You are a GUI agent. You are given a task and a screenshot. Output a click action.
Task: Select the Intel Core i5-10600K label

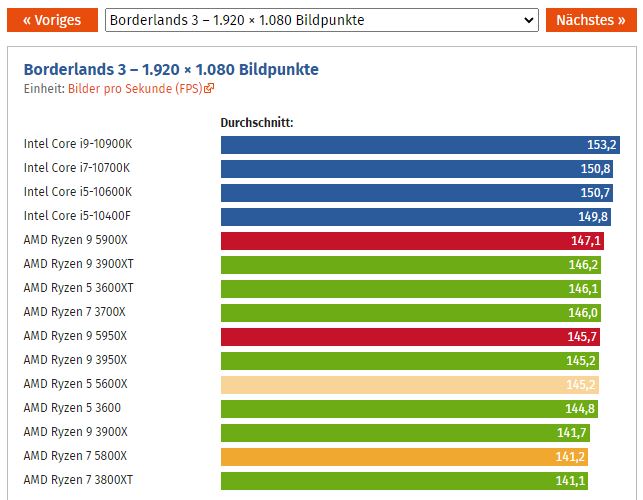coord(78,192)
